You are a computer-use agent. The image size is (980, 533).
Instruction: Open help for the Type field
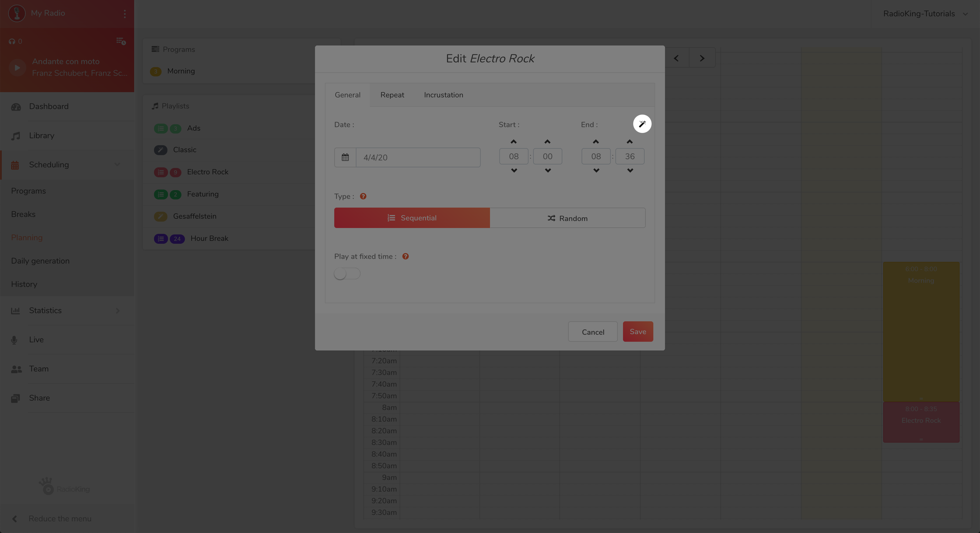pyautogui.click(x=363, y=196)
